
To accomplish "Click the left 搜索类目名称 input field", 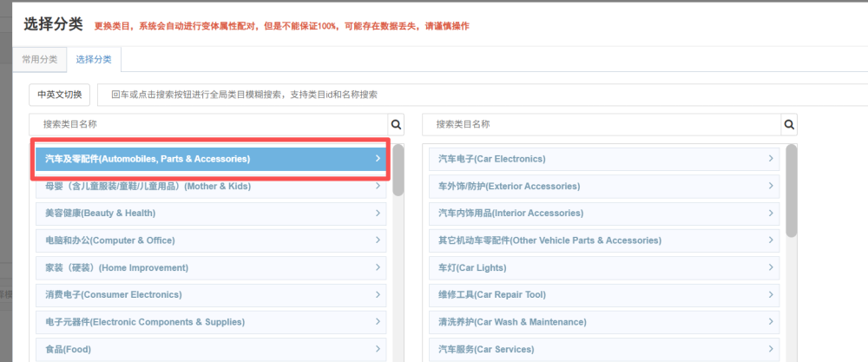I will [209, 124].
